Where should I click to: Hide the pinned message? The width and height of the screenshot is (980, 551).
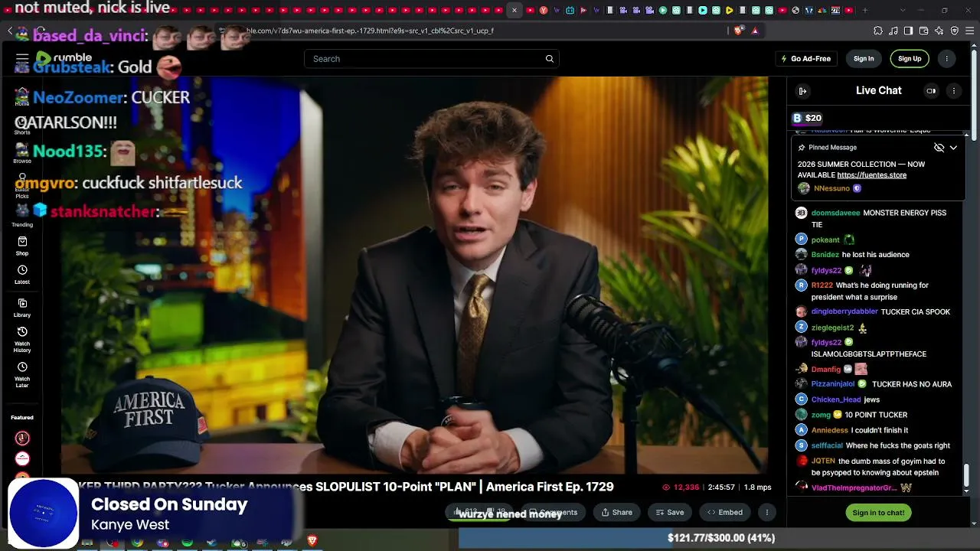(x=939, y=148)
